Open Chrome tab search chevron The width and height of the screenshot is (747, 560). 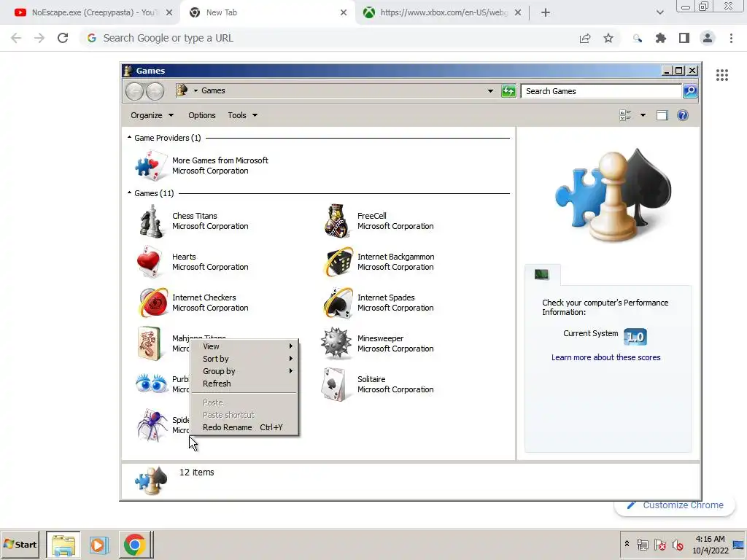659,13
